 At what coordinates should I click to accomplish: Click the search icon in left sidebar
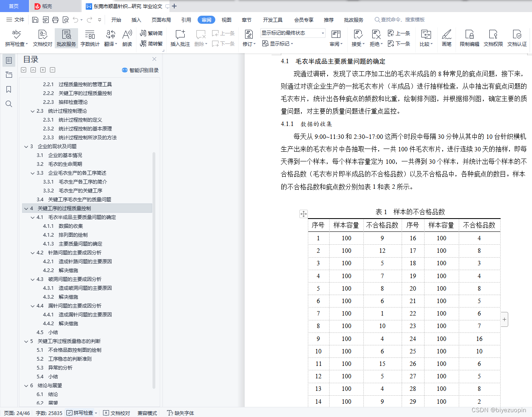tap(9, 104)
